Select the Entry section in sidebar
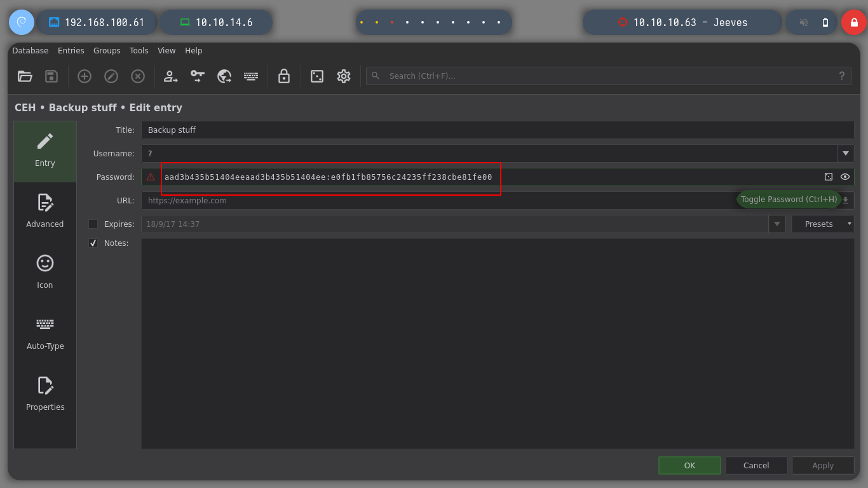 coord(45,152)
